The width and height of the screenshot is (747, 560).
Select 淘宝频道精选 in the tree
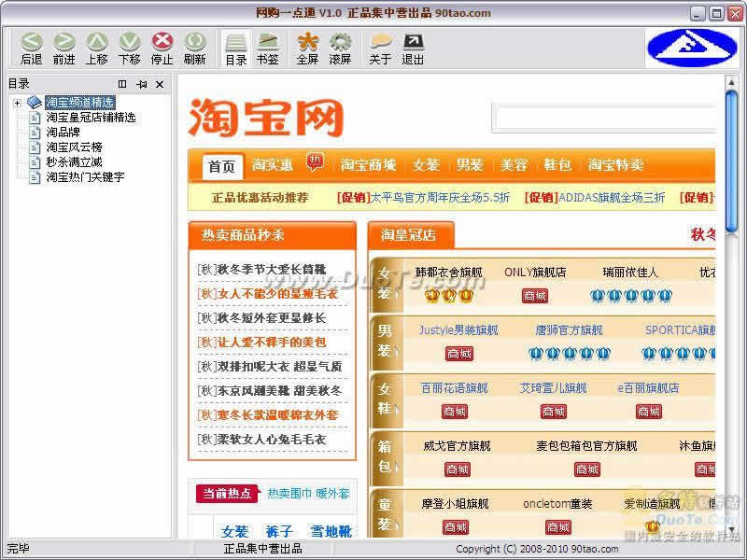80,103
